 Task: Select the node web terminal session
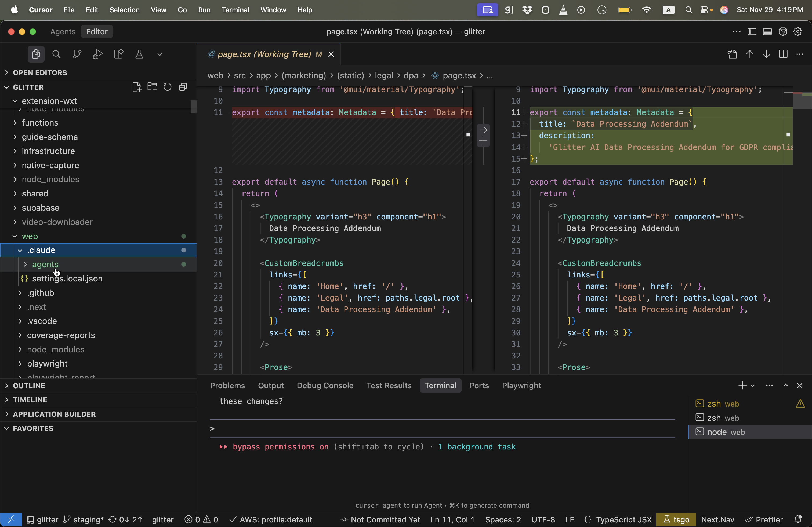[x=726, y=432]
